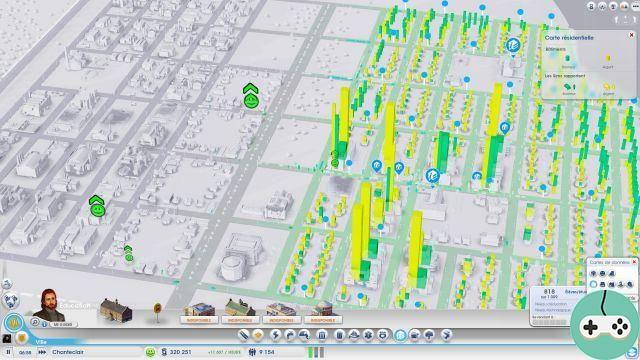Open the blue info icon beside advisor

point(44,324)
